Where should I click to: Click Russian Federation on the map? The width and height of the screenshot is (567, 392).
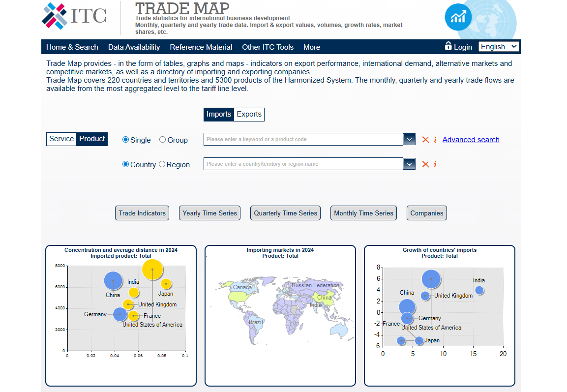[315, 285]
